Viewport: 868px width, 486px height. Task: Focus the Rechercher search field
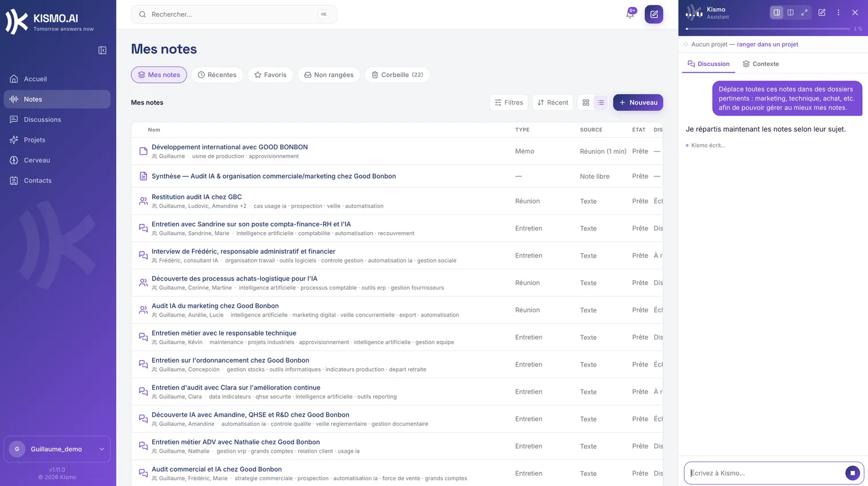coord(234,14)
